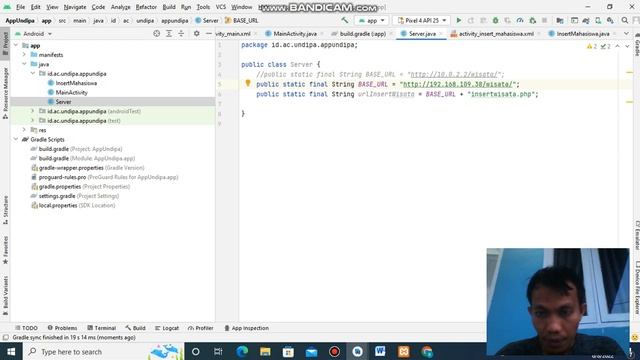
Task: Open the Refactor menu
Action: (146, 7)
